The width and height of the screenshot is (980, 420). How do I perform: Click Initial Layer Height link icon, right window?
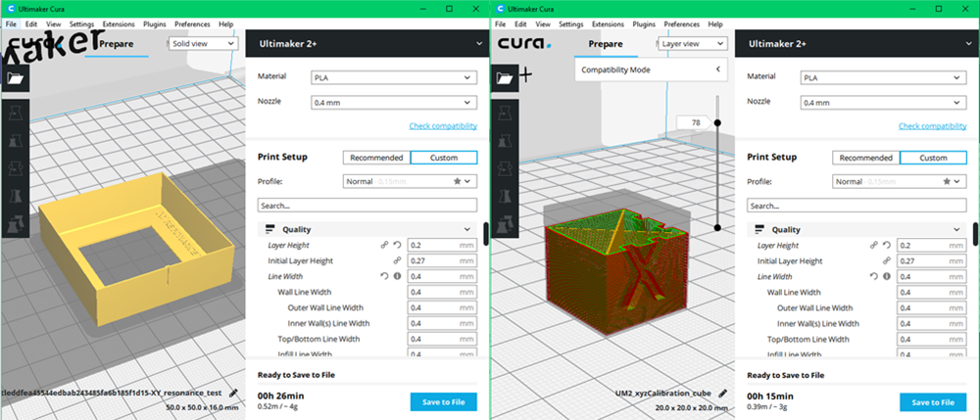click(886, 260)
